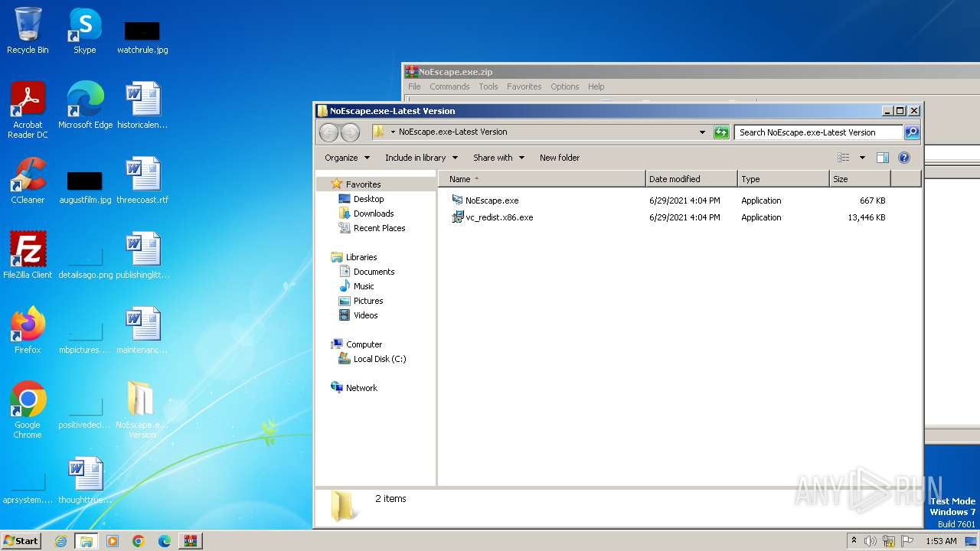
Task: Open augustfilm.jpg on the desktop
Action: (x=85, y=187)
